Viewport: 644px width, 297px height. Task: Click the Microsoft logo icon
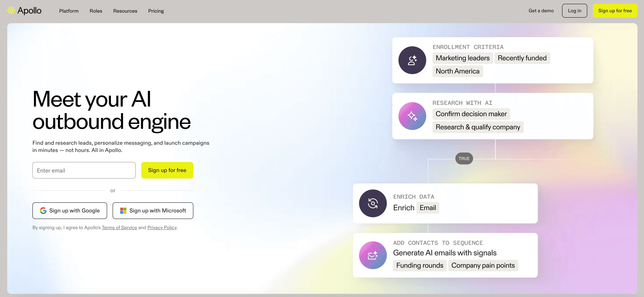pos(123,211)
